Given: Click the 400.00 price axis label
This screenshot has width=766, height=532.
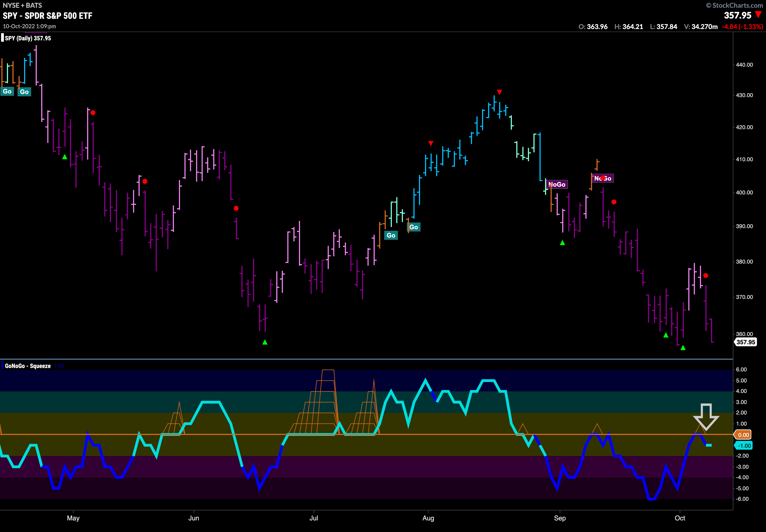Looking at the screenshot, I should click(744, 192).
